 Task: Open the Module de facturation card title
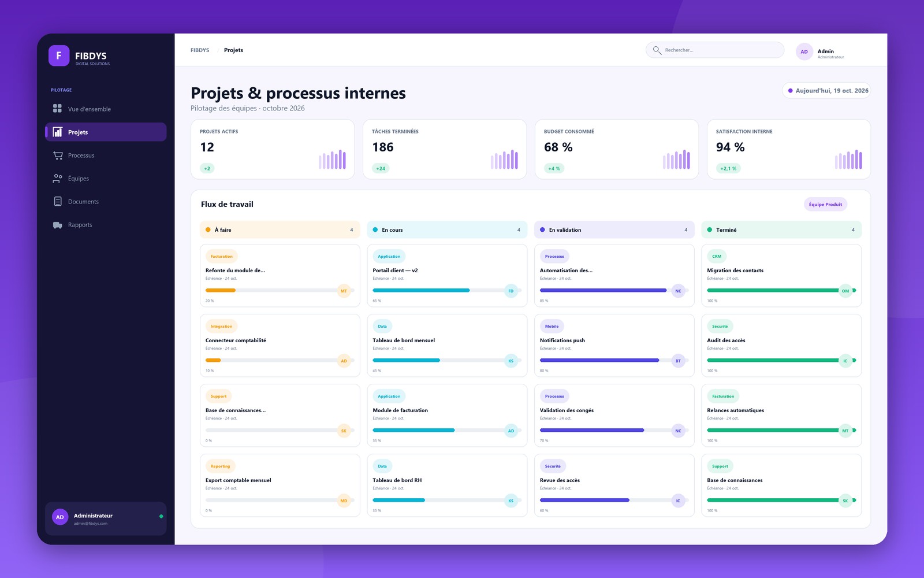tap(400, 410)
